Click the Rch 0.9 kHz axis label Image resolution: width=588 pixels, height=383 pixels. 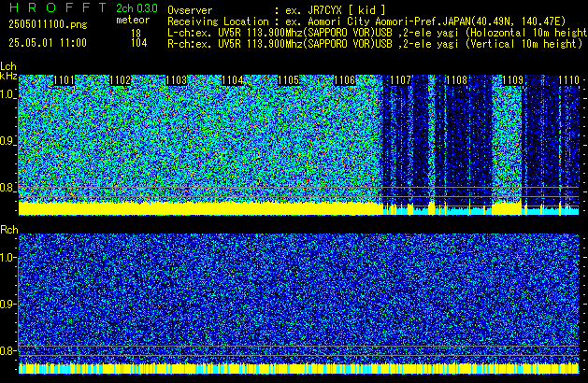tap(7, 304)
